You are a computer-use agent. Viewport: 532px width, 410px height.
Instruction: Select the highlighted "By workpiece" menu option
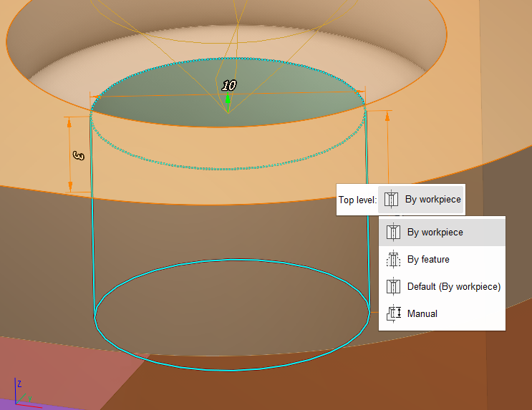(435, 232)
